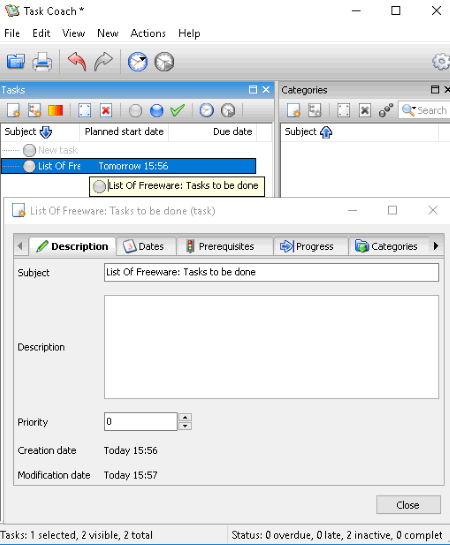Viewport: 450px width, 545px height.
Task: Decrease Priority with the down spinner
Action: pos(185,426)
